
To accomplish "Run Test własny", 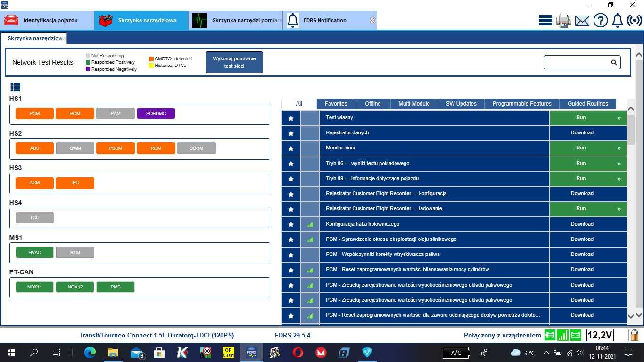I will (x=588, y=118).
